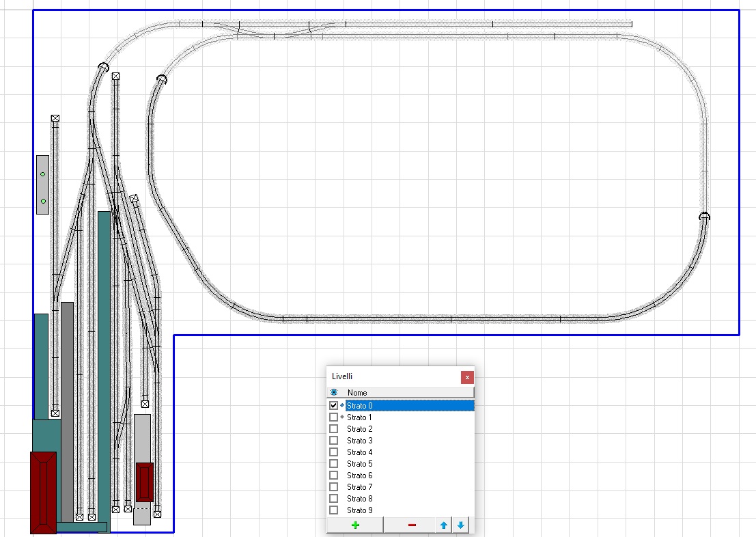Add a new layer with green plus button

[354, 525]
